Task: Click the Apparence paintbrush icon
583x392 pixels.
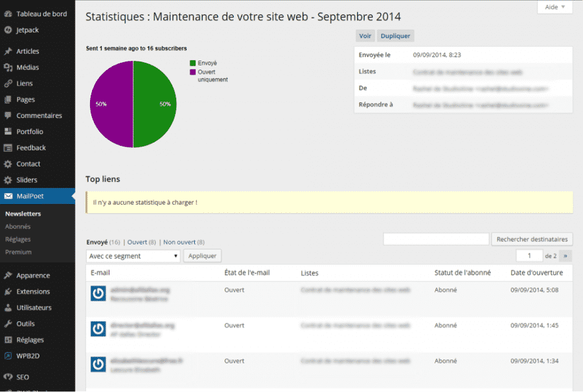Action: coord(8,275)
